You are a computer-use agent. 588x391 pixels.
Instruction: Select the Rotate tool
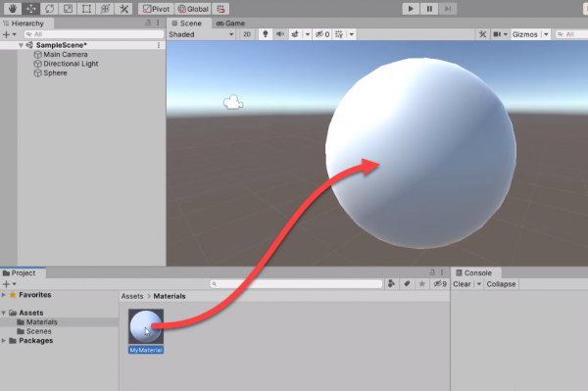pyautogui.click(x=50, y=9)
